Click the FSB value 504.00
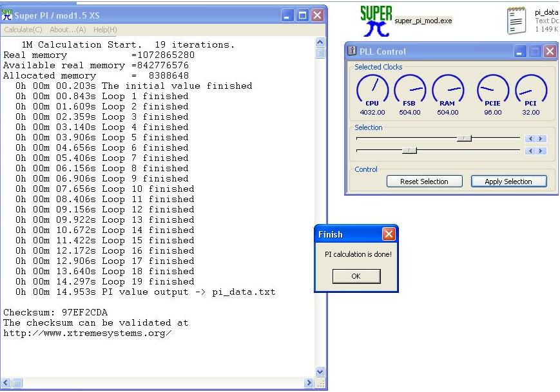Screen dimensions: 560x392 point(410,113)
